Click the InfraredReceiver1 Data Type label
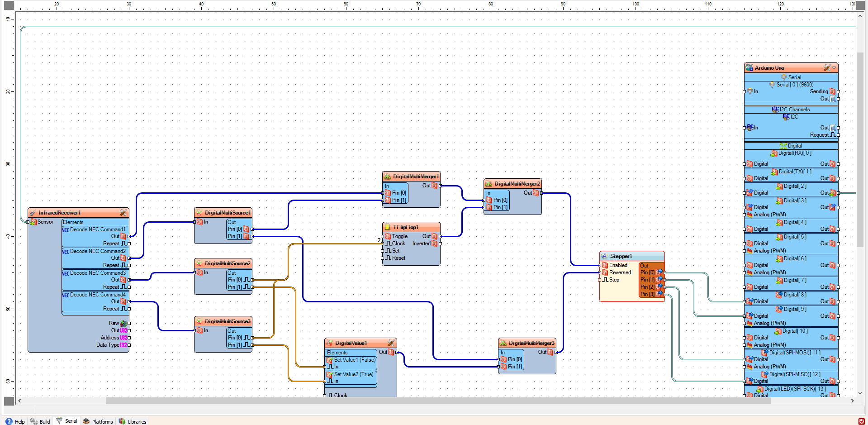 click(x=108, y=345)
